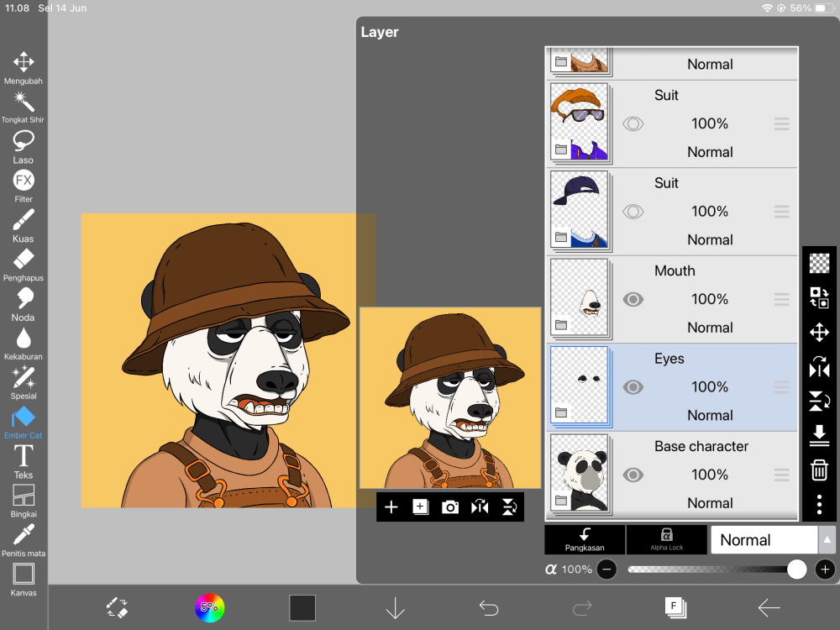Click reorder handle of Mouth layer
The height and width of the screenshot is (630, 840).
coord(781,300)
